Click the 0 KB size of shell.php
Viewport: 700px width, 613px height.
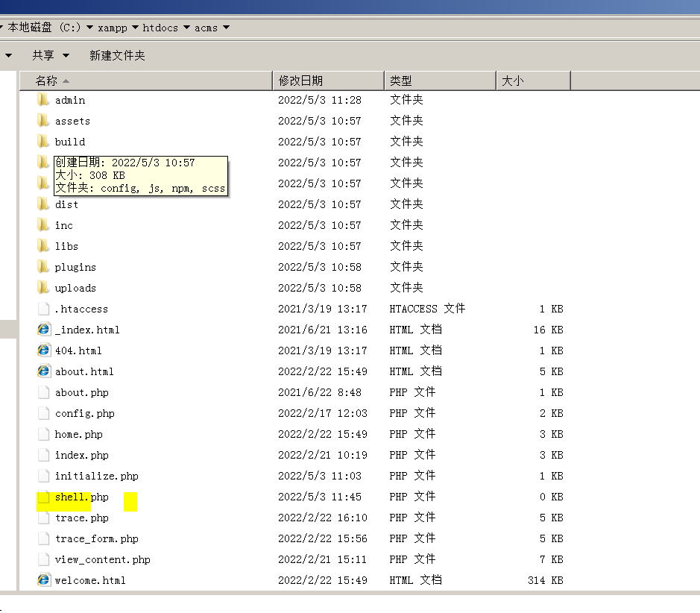pos(551,497)
